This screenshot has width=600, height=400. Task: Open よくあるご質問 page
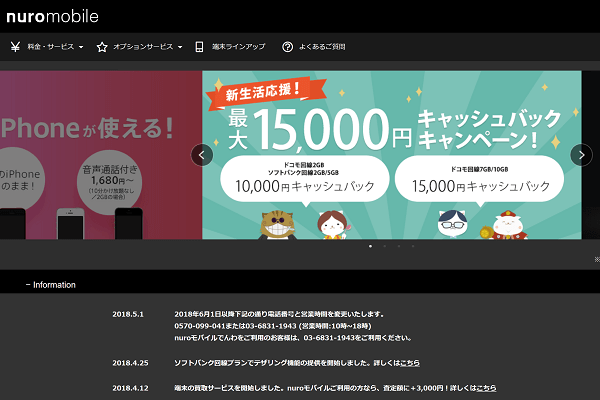(322, 47)
